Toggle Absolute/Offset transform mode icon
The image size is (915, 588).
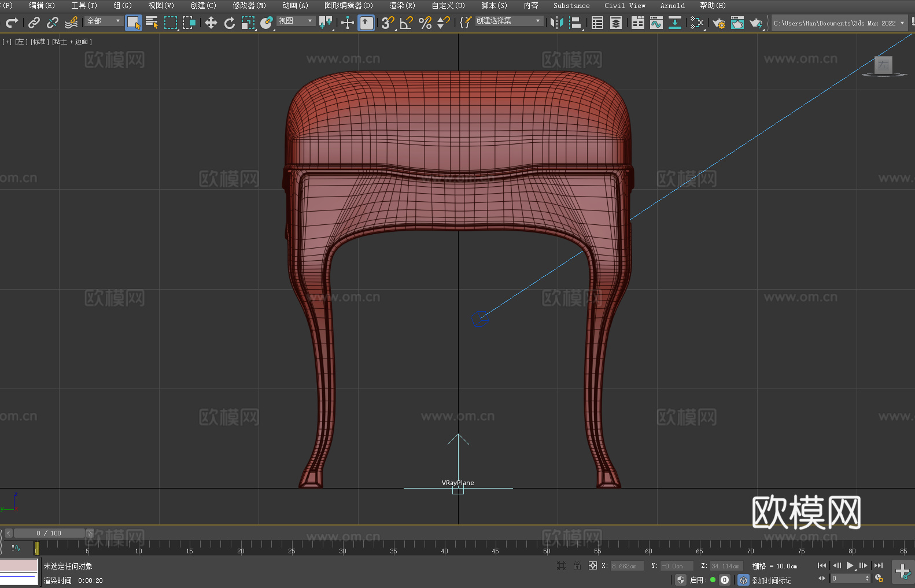click(592, 565)
